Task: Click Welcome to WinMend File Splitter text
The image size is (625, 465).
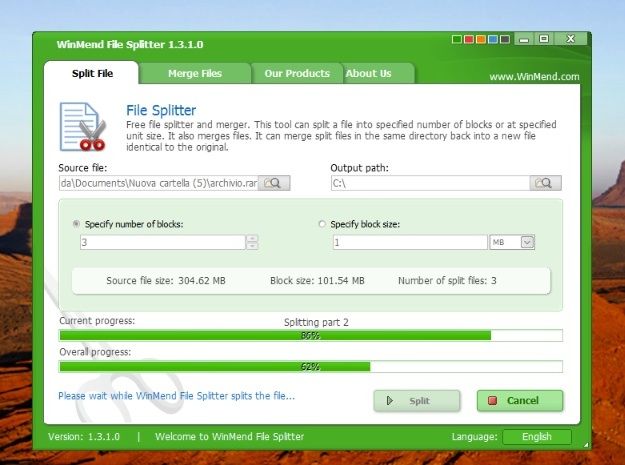Action: (230, 437)
